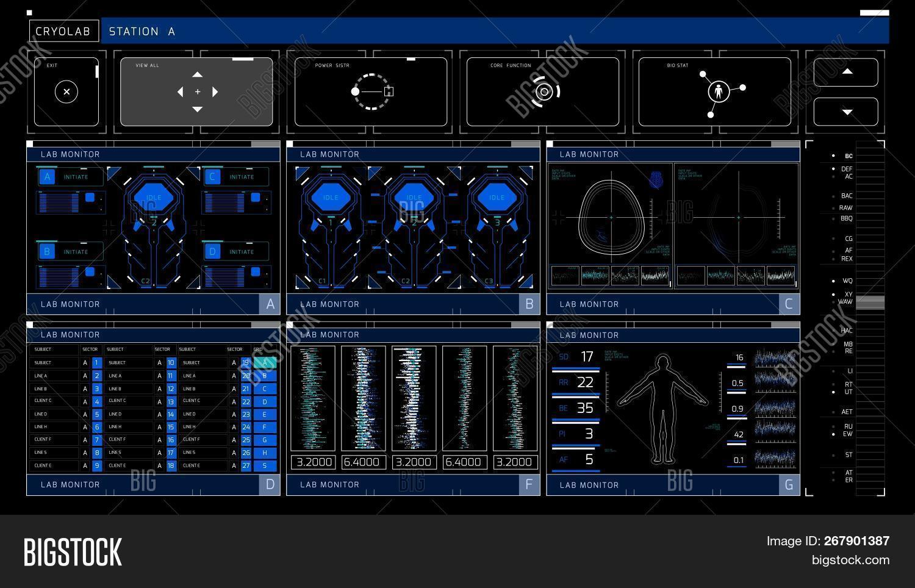Toggle the blue square A indicator

click(47, 177)
